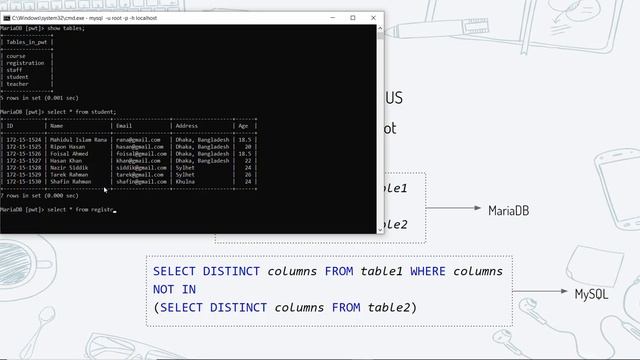640x360 pixels.
Task: Click the 'Email' column header
Action: (124, 126)
